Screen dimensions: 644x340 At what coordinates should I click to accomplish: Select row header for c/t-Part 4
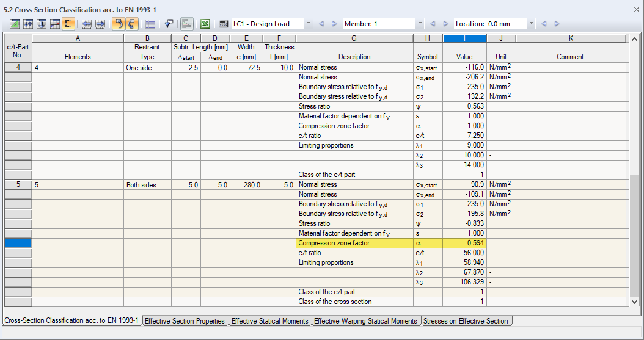tap(18, 67)
